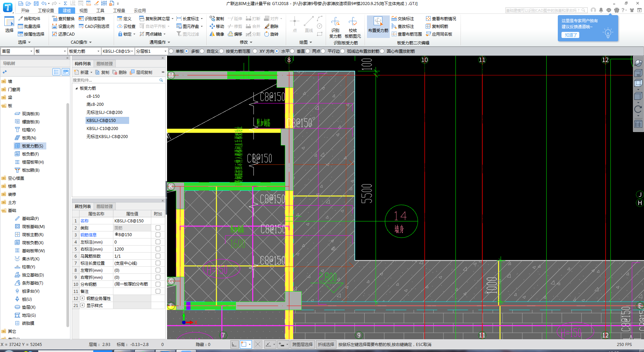This screenshot has height=352, width=644.
Task: Select 板负筋(F) in navigation tree
Action: pos(27,154)
